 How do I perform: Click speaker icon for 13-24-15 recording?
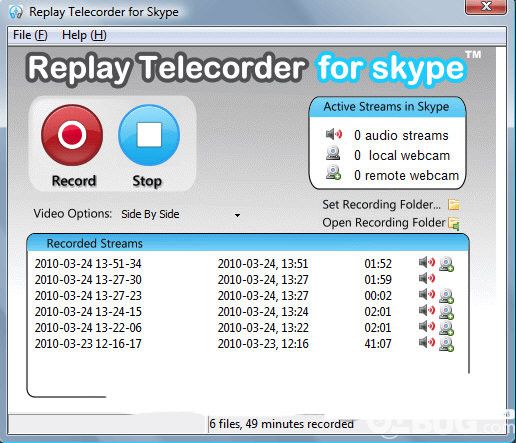[x=427, y=310]
